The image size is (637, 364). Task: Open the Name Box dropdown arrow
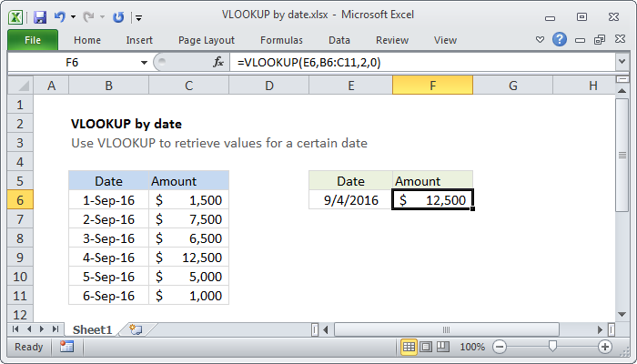point(143,62)
